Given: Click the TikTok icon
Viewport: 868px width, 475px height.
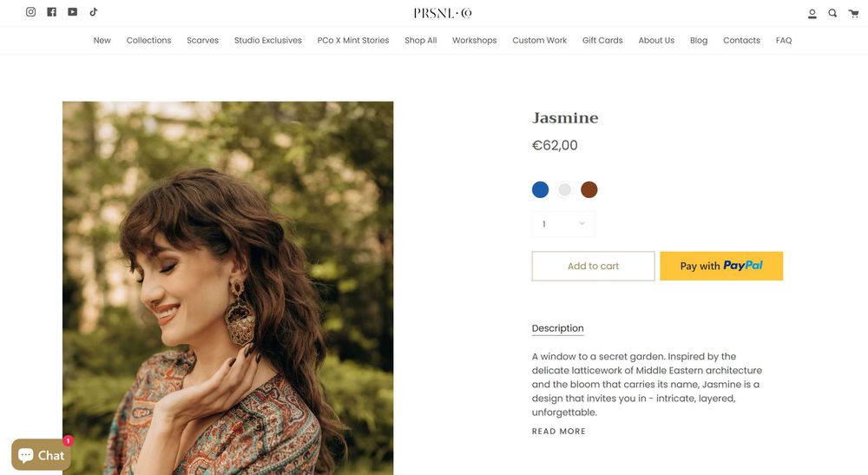Looking at the screenshot, I should coord(94,12).
